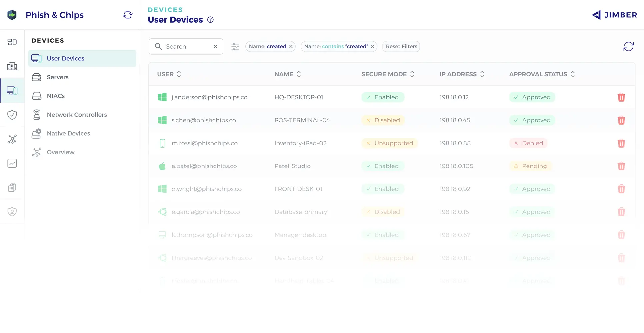Click the Reset Filters button

(401, 47)
